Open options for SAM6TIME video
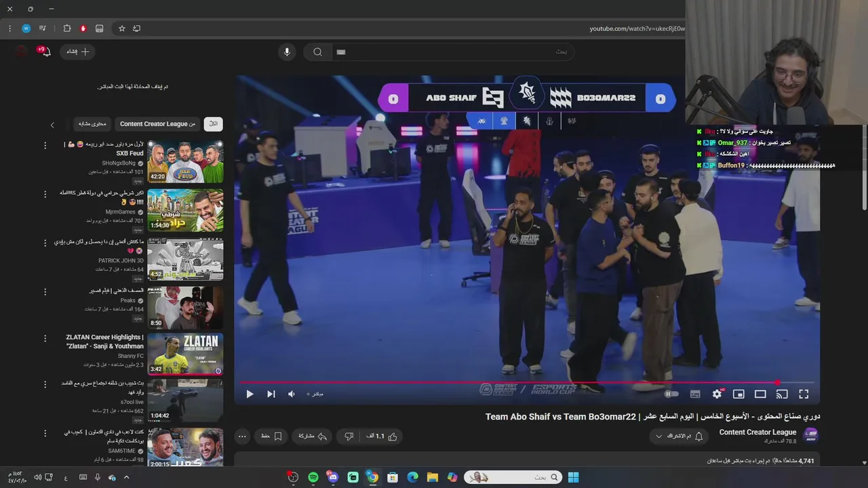This screenshot has height=488, width=868. click(x=45, y=432)
